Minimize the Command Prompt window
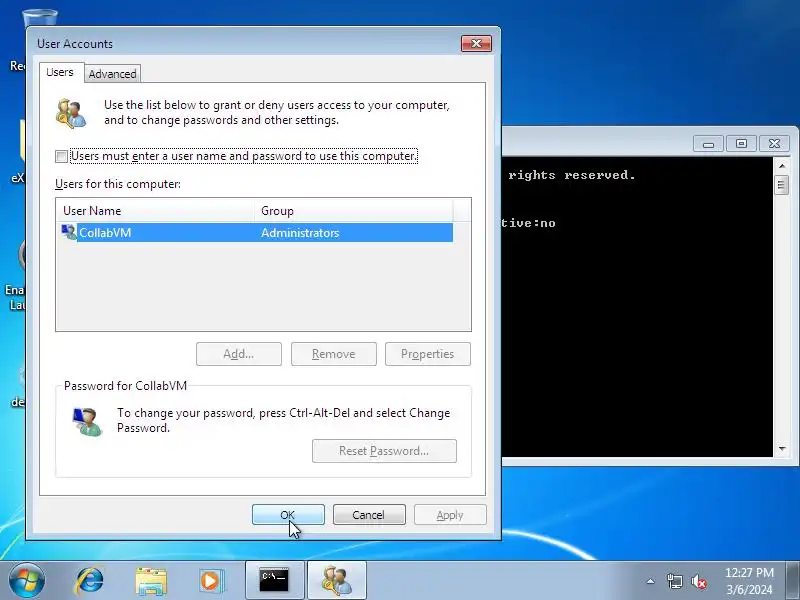 point(708,144)
